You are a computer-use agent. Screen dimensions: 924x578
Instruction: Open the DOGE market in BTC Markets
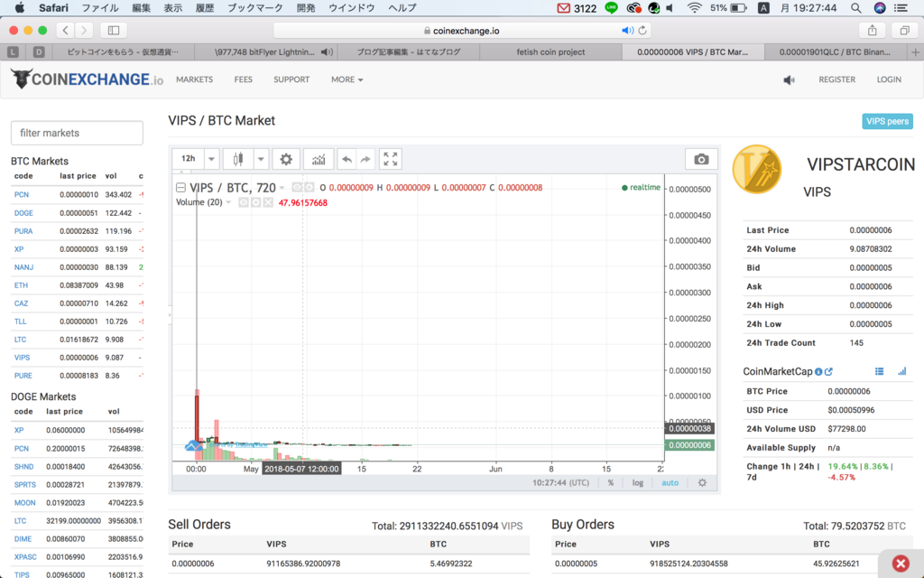click(x=23, y=213)
